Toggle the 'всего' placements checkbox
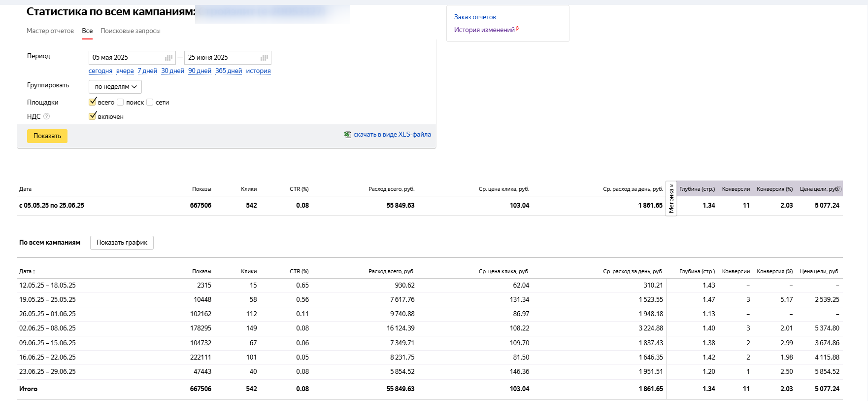The height and width of the screenshot is (401, 868). coord(92,102)
